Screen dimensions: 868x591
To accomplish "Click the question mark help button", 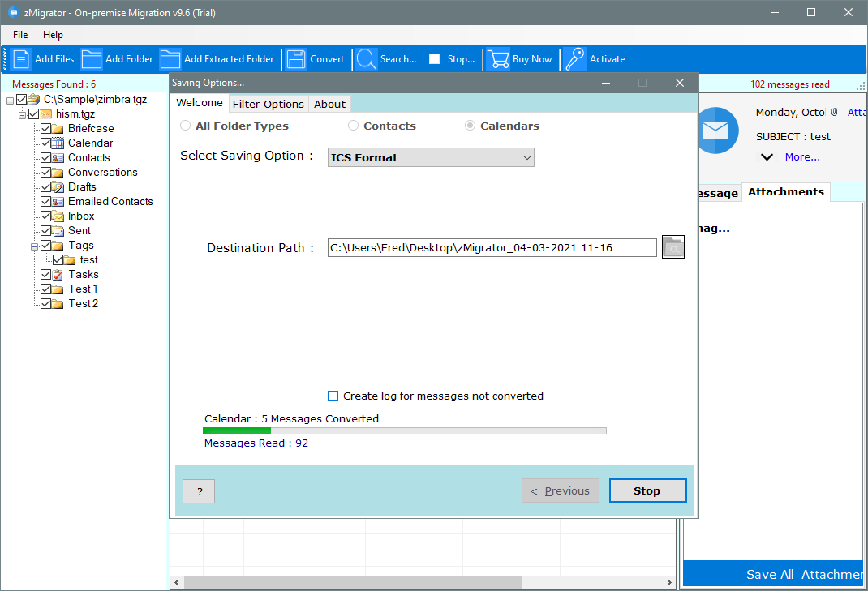I will (x=199, y=491).
